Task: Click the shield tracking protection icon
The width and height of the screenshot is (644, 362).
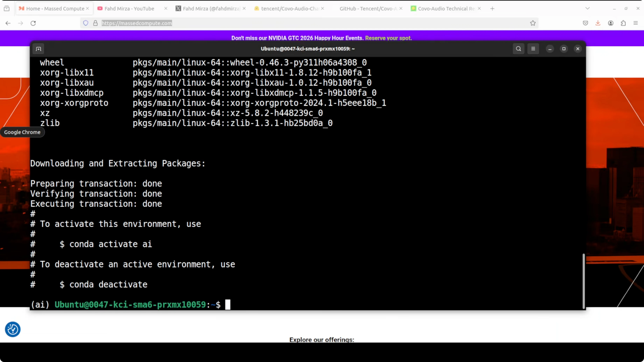Action: click(86, 23)
